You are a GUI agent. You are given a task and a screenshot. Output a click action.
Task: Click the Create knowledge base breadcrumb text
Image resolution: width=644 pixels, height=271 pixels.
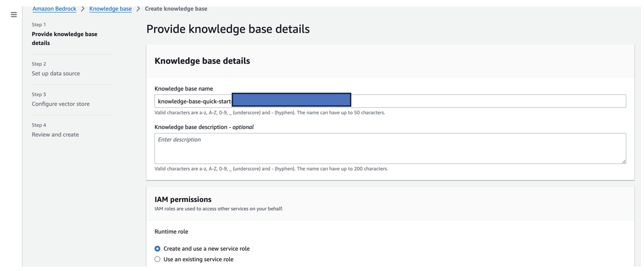coord(176,9)
